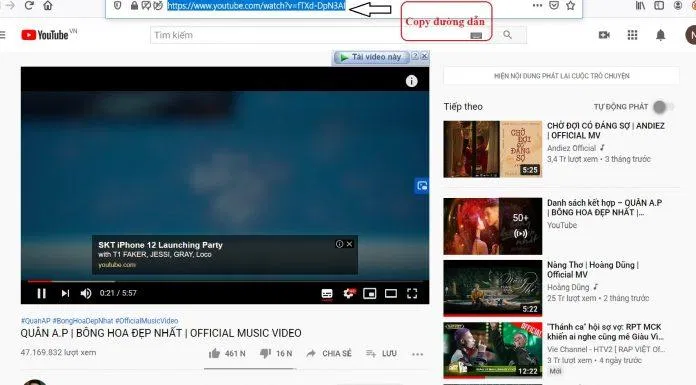Click HIỆN NỘI DUNG PHÁT LẠI CUỘC TRÒ CHUYỆN
The image size is (696, 385).
562,76
